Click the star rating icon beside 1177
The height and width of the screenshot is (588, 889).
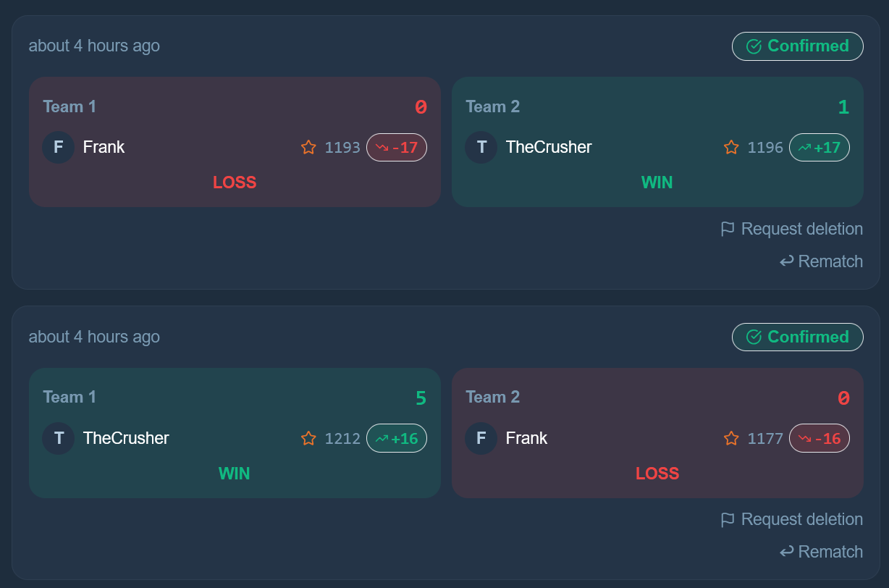[731, 438]
